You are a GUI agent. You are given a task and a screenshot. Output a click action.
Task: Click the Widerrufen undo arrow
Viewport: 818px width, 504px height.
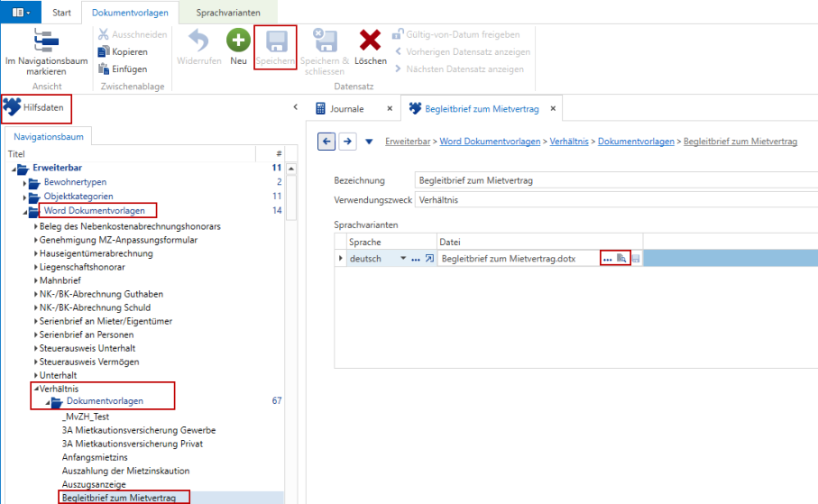(x=198, y=41)
